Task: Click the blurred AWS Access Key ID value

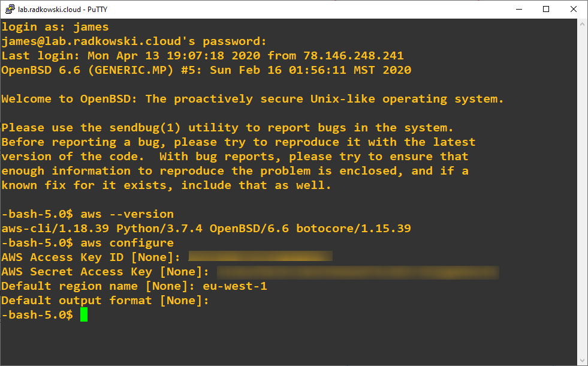Action: 260,256
